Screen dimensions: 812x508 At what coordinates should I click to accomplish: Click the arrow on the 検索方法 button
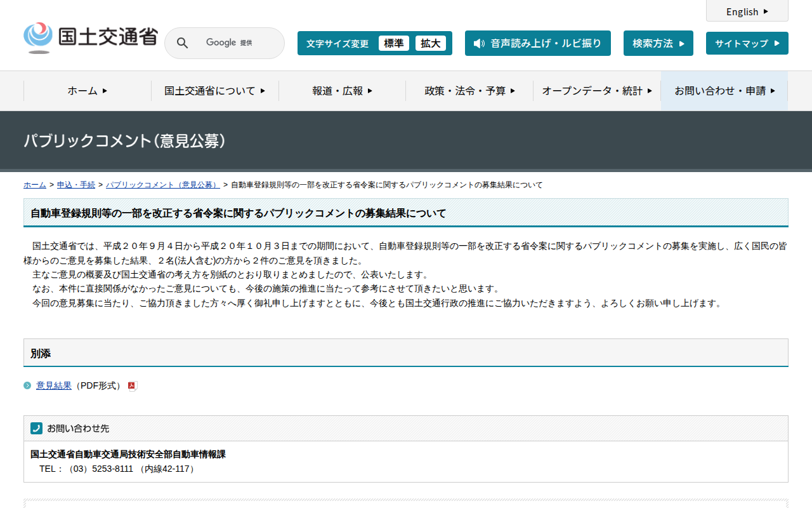coord(682,44)
